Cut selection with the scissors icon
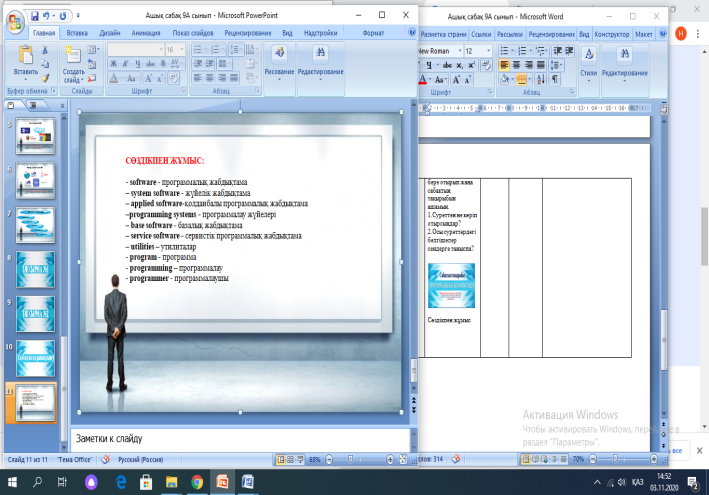 tap(45, 49)
